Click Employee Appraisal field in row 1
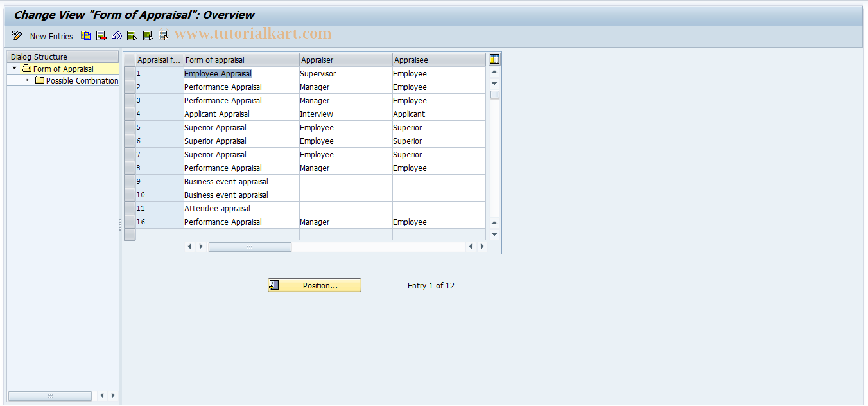 [241, 73]
